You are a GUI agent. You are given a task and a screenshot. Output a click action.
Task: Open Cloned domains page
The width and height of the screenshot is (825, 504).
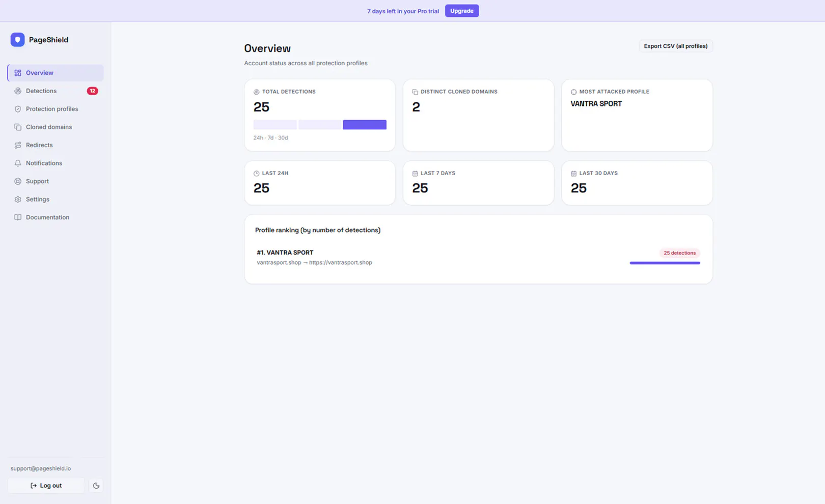click(56, 127)
